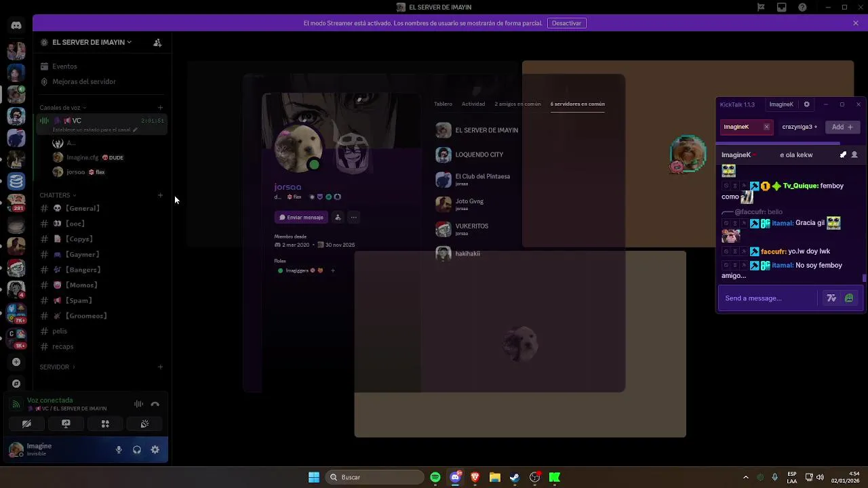This screenshot has width=868, height=488.
Task: Dismiss streamer mode notice banner
Action: pyautogui.click(x=856, y=23)
